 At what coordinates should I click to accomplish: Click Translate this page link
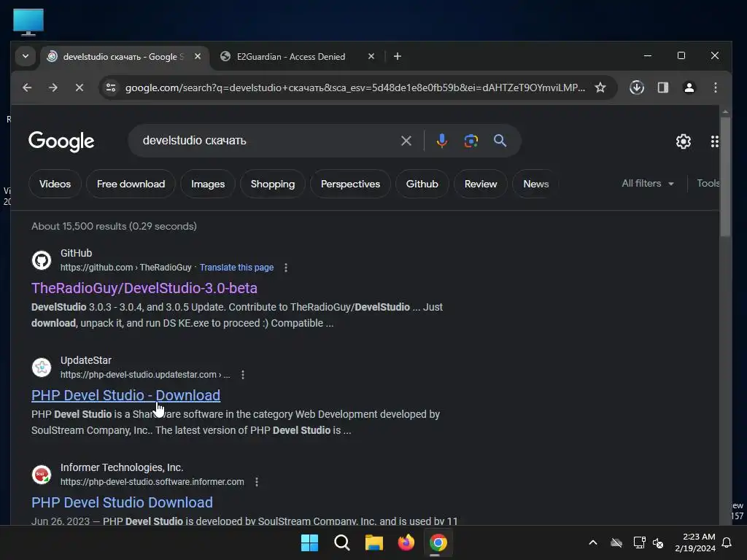(236, 268)
